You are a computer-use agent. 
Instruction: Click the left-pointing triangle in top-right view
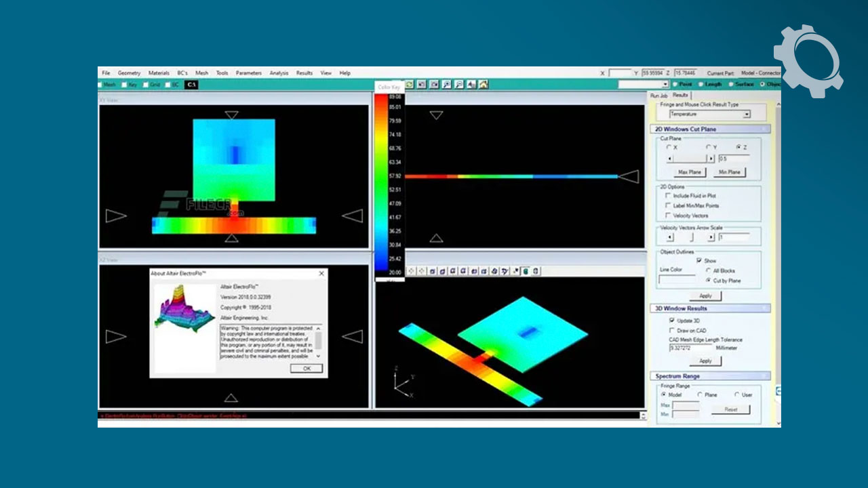pyautogui.click(x=629, y=177)
